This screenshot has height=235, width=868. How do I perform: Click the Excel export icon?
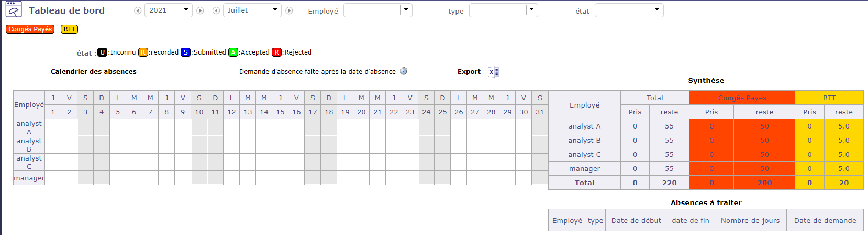[493, 72]
